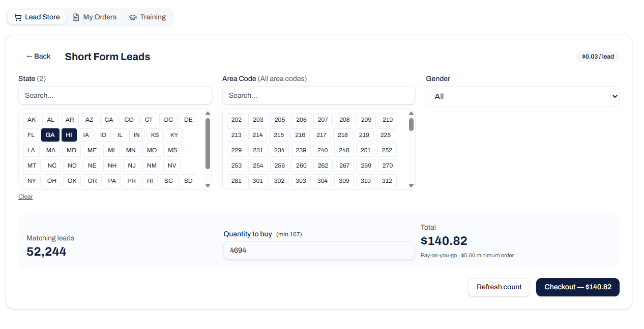644x329 pixels.
Task: Go back using the Back link
Action: [38, 56]
